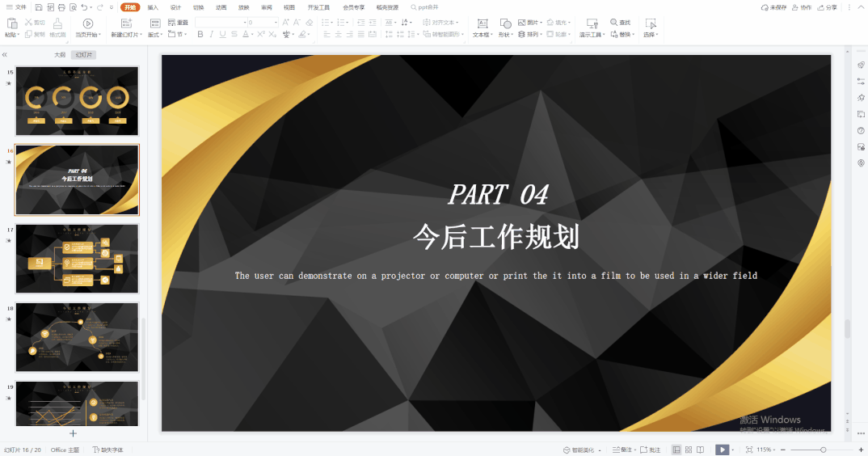The height and width of the screenshot is (456, 868).
Task: Toggle underline formatting button
Action: pyautogui.click(x=223, y=35)
